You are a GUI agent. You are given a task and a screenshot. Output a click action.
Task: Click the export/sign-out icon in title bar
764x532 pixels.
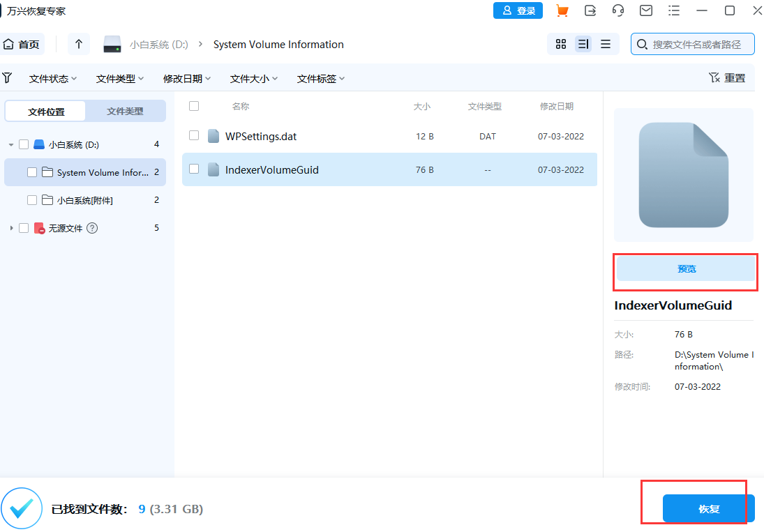[x=590, y=10]
